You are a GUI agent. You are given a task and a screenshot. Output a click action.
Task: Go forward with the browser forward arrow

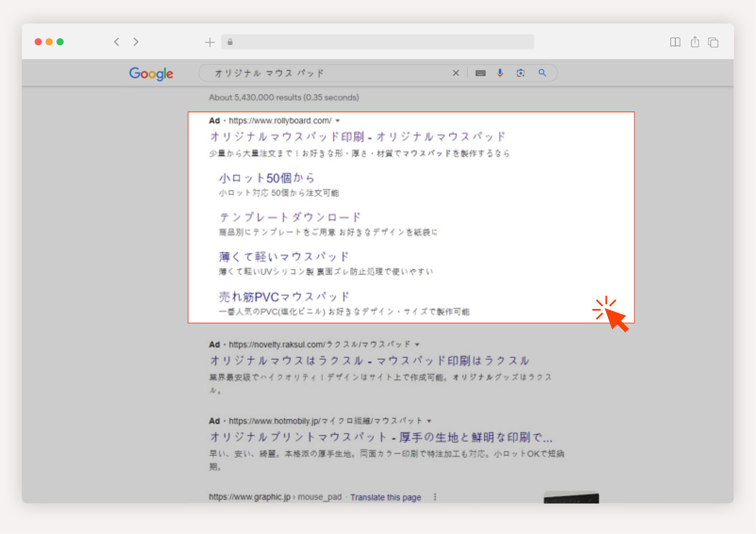point(136,42)
